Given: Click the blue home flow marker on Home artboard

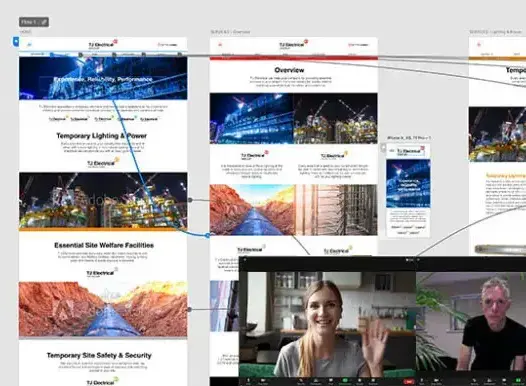Looking at the screenshot, I should [16, 42].
